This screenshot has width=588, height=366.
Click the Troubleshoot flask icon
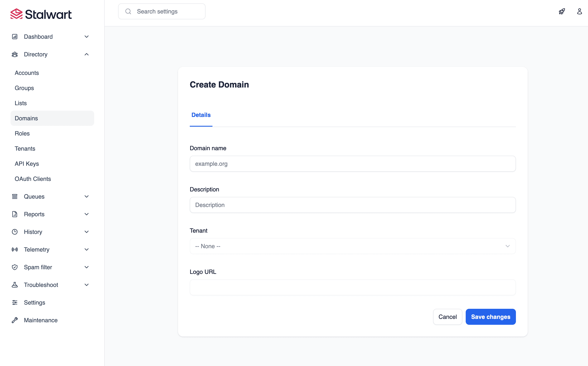click(15, 285)
